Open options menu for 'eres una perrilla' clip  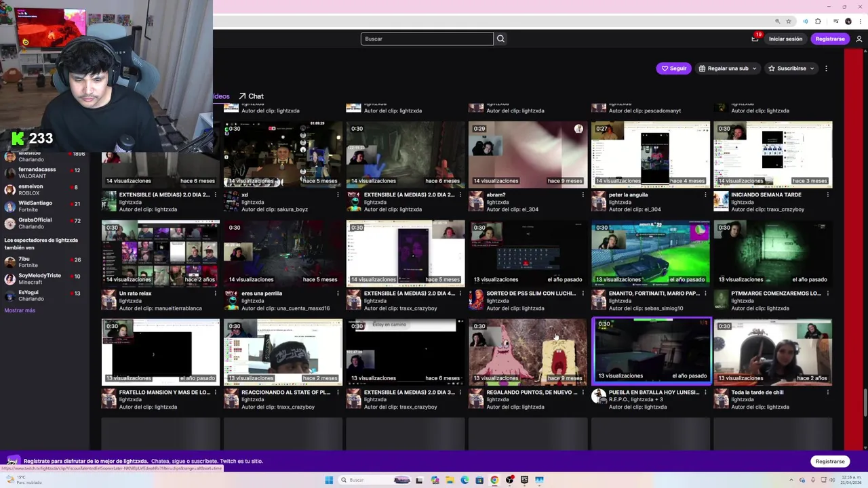coord(338,293)
